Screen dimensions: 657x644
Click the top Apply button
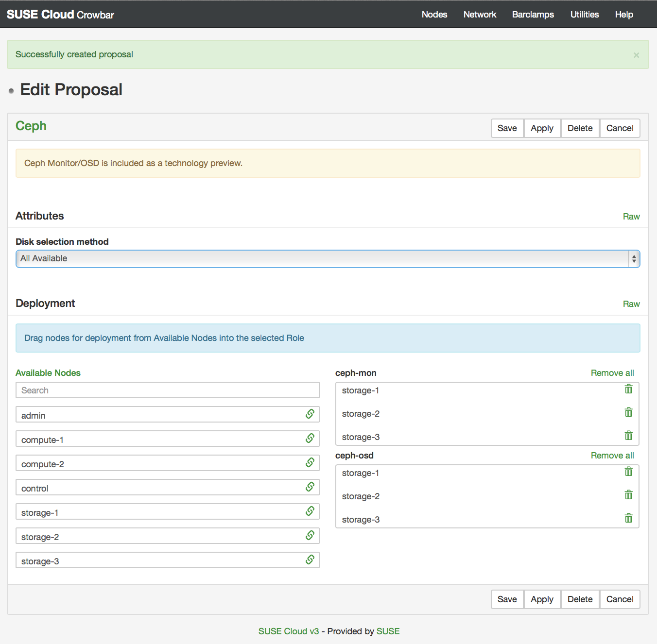542,128
